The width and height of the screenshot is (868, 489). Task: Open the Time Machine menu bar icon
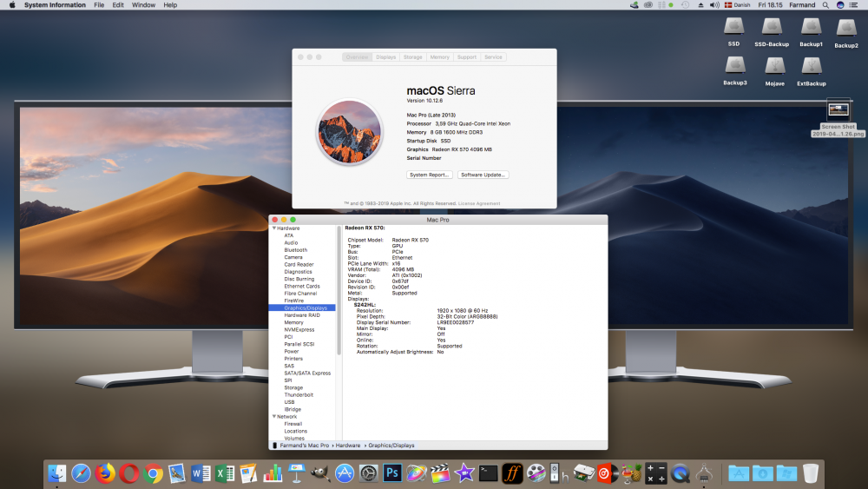click(x=686, y=5)
